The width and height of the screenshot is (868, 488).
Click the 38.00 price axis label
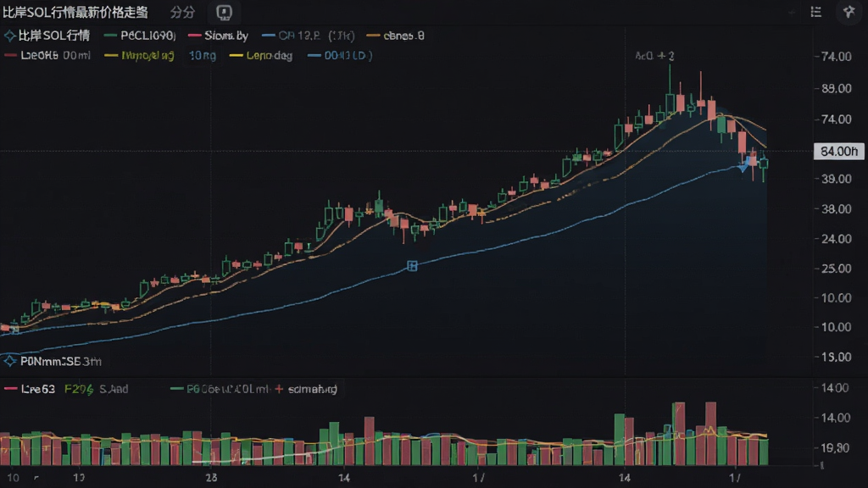click(x=837, y=209)
